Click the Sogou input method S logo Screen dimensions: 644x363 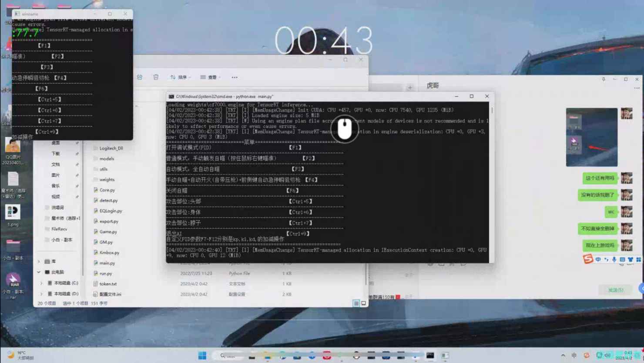pos(588,259)
